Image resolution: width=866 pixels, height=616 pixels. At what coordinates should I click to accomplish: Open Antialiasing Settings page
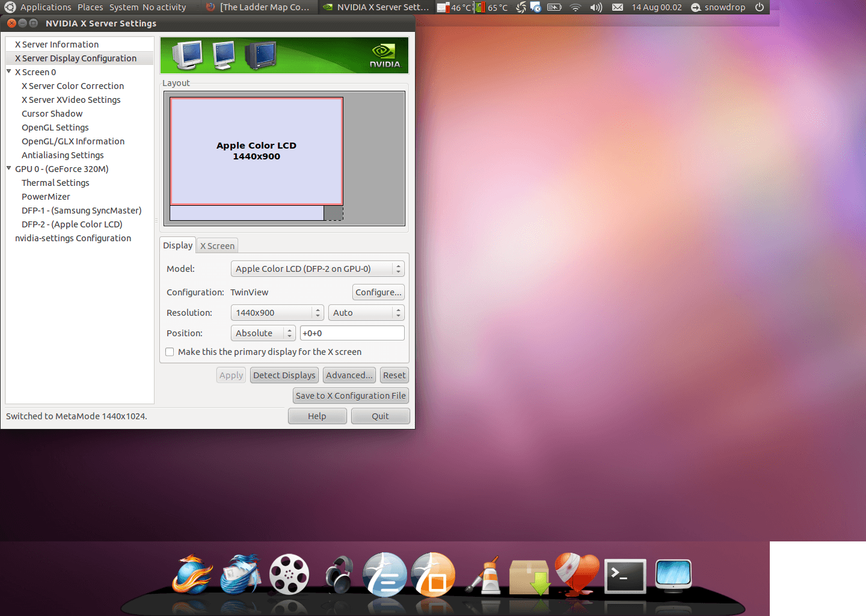(x=79, y=155)
